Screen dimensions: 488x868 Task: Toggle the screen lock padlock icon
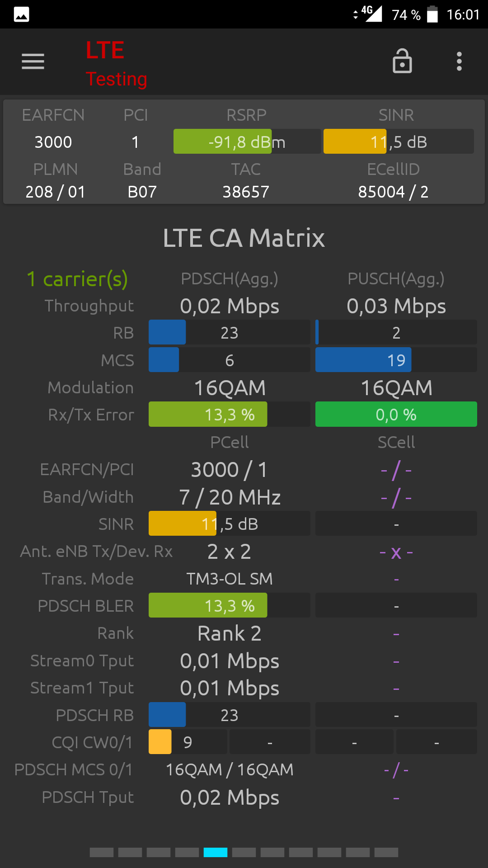[402, 61]
